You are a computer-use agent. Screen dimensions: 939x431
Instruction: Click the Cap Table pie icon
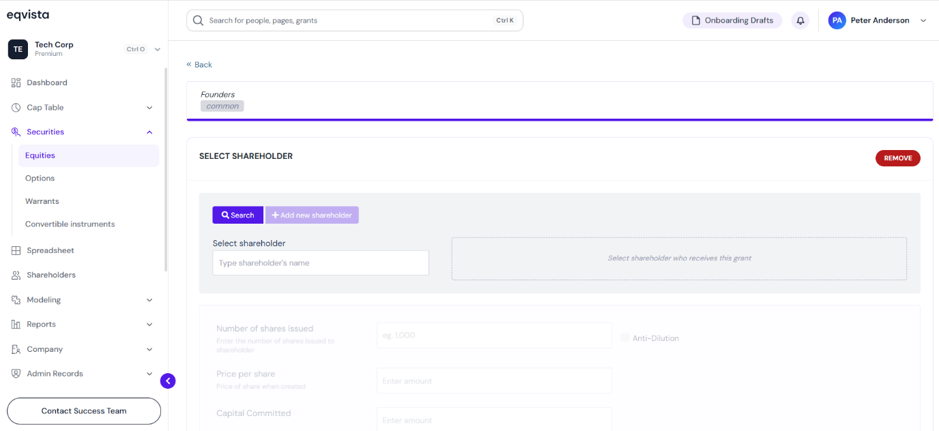click(16, 108)
